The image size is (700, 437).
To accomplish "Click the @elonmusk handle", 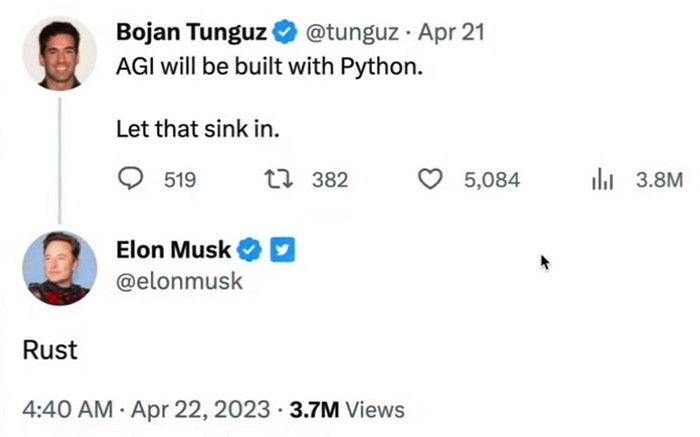I will (180, 283).
